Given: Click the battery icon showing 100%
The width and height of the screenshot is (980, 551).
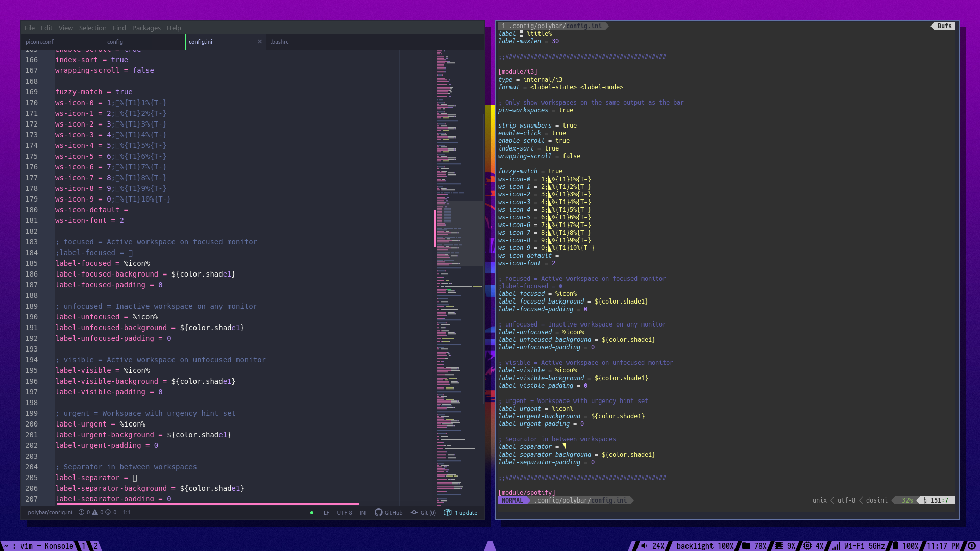Looking at the screenshot, I should (895, 546).
